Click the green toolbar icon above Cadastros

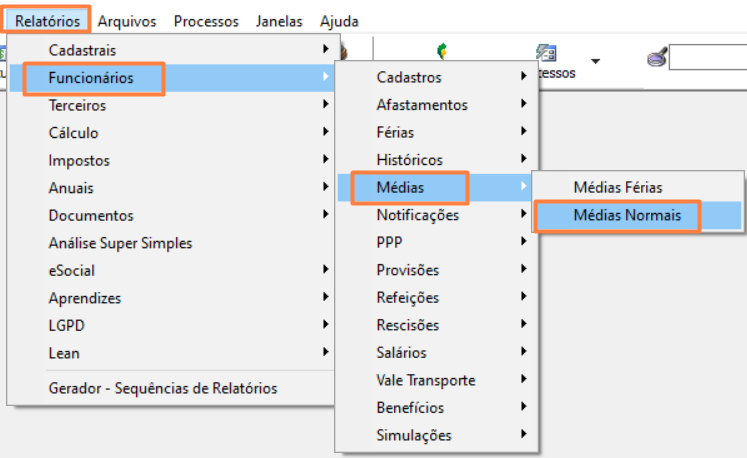442,51
